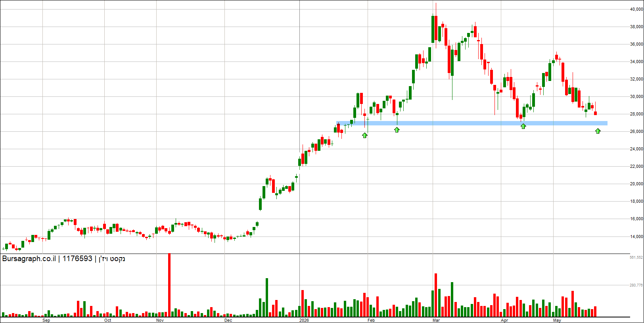The width and height of the screenshot is (644, 323).
Task: Select the Apr label on the date axis
Action: coord(504,320)
